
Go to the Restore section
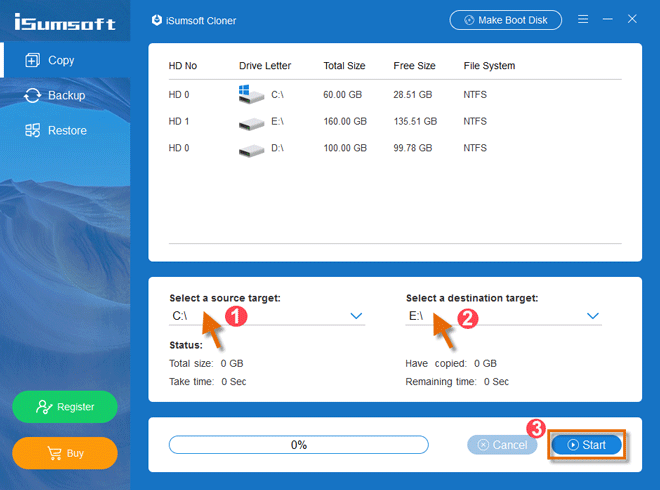65,130
